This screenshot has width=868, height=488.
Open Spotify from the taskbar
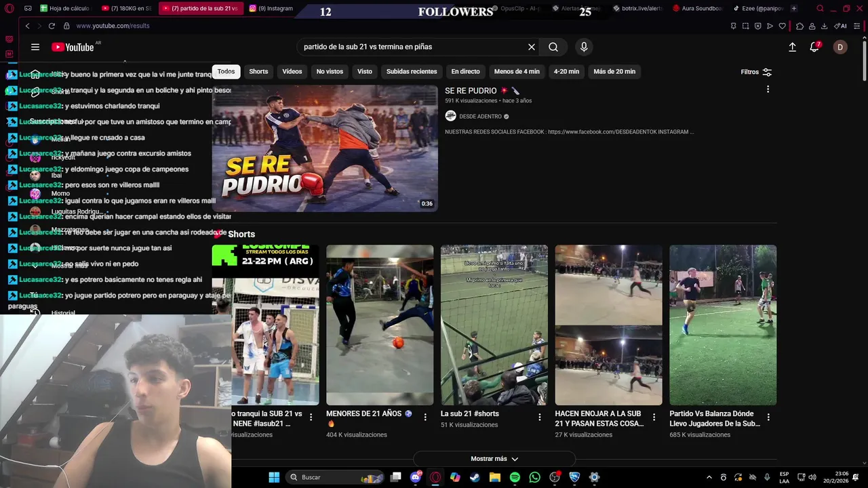pos(515,477)
